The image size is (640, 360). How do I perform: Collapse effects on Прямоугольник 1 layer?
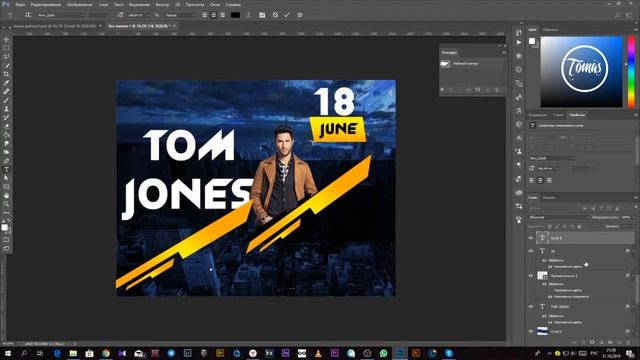pyautogui.click(x=632, y=276)
